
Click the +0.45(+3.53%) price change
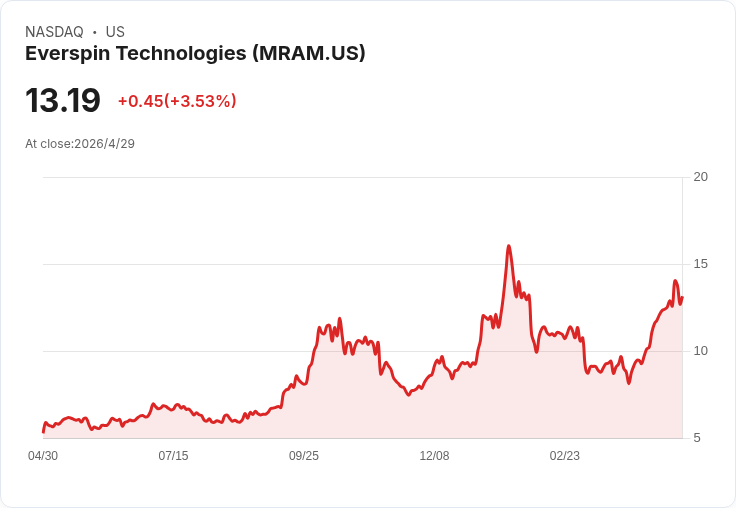[177, 101]
